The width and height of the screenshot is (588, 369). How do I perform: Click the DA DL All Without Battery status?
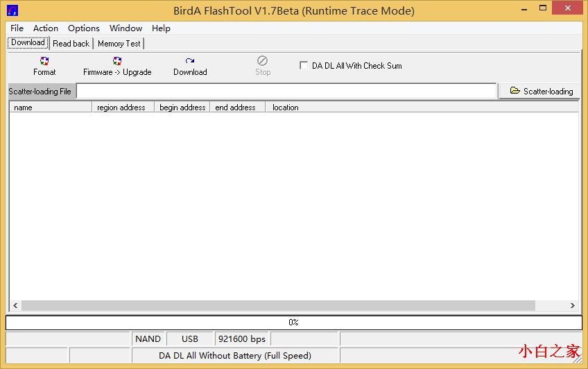(x=235, y=356)
